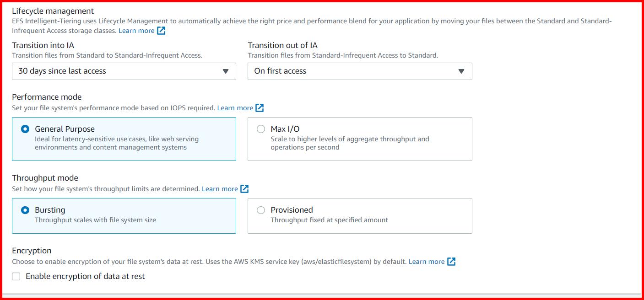Click the Max I/O option card
The height and width of the screenshot is (300, 644).
(x=359, y=139)
